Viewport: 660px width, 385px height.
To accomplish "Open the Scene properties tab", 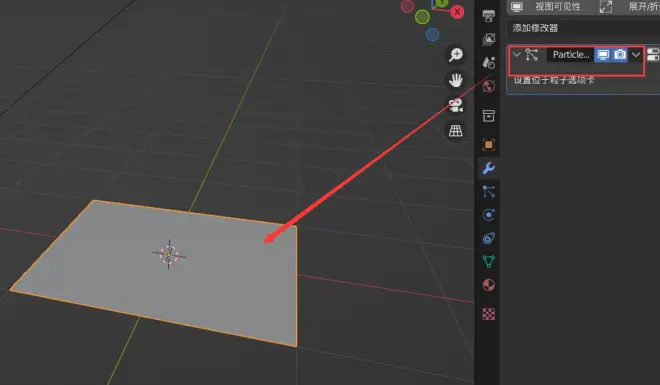I will 489,63.
